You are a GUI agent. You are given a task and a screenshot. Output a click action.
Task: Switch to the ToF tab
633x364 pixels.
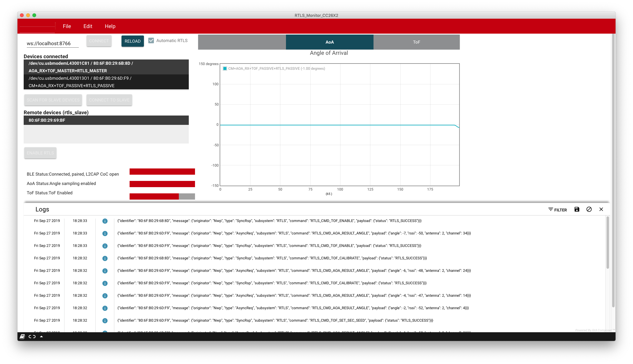point(416,42)
